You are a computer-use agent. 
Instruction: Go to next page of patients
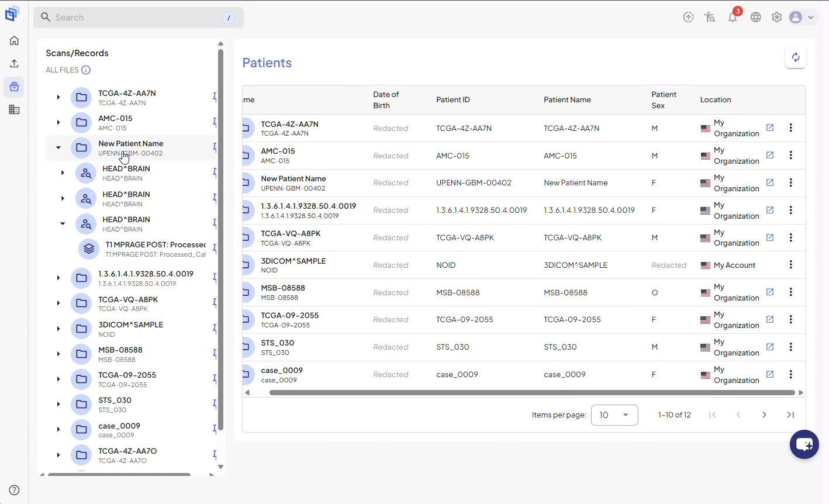(764, 415)
